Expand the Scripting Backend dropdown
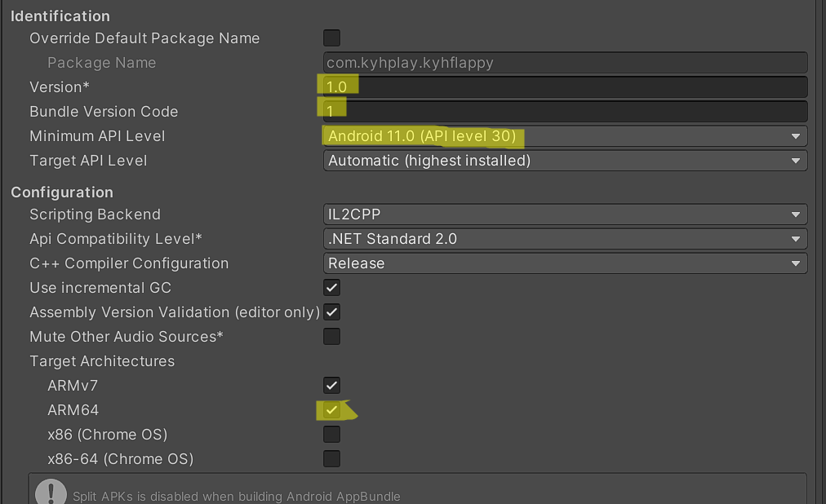The image size is (826, 504). (565, 214)
